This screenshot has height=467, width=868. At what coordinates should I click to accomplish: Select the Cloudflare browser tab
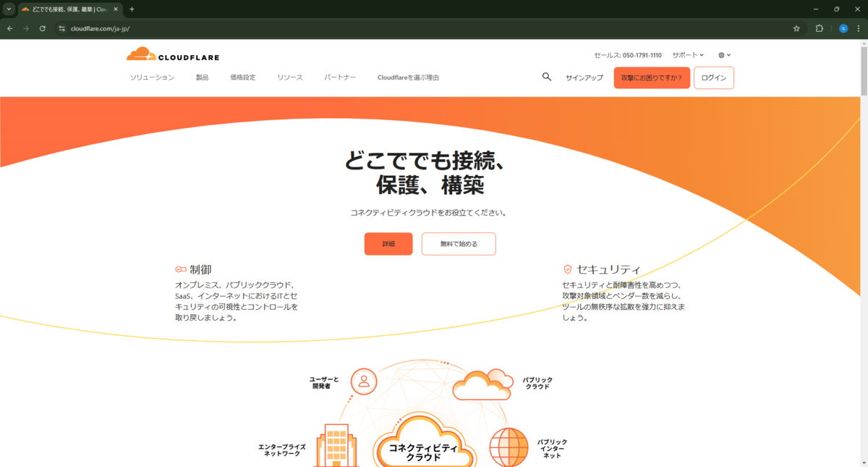pos(70,9)
